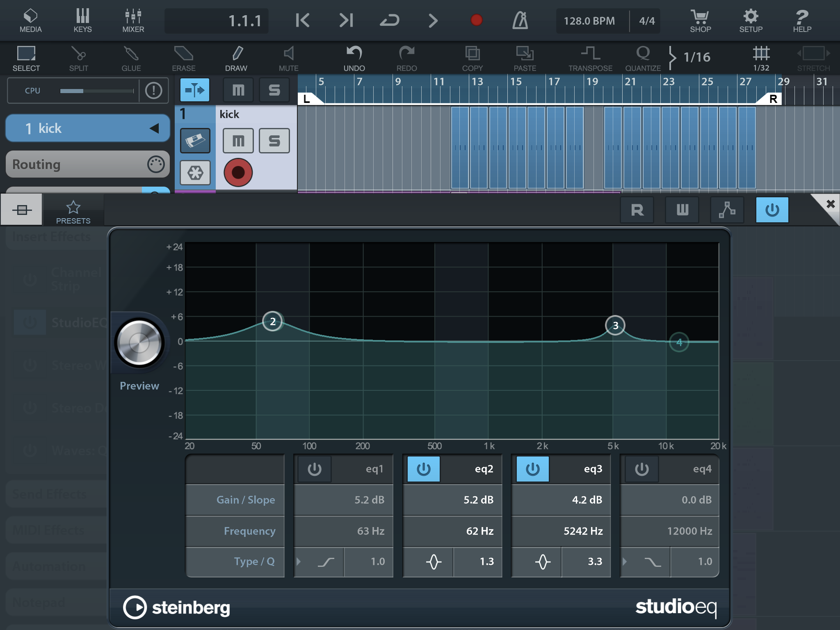Jump to right locator in transport
This screenshot has height=630, width=840.
click(346, 20)
